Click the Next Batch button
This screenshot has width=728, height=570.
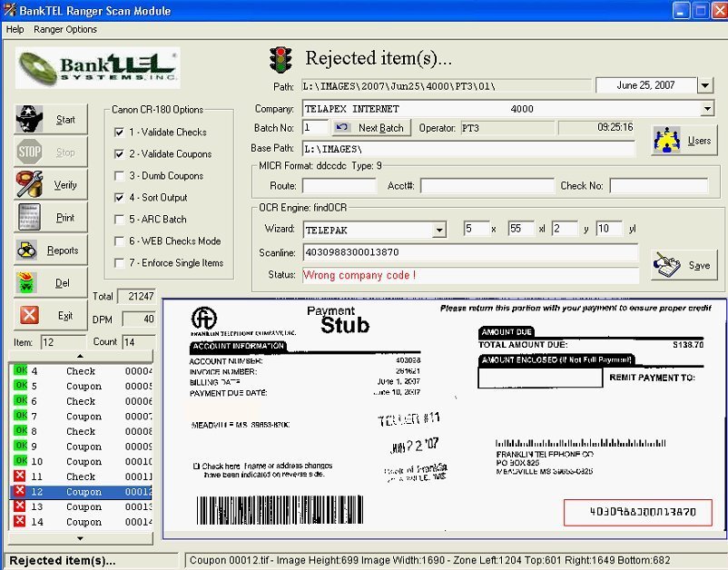click(x=370, y=128)
